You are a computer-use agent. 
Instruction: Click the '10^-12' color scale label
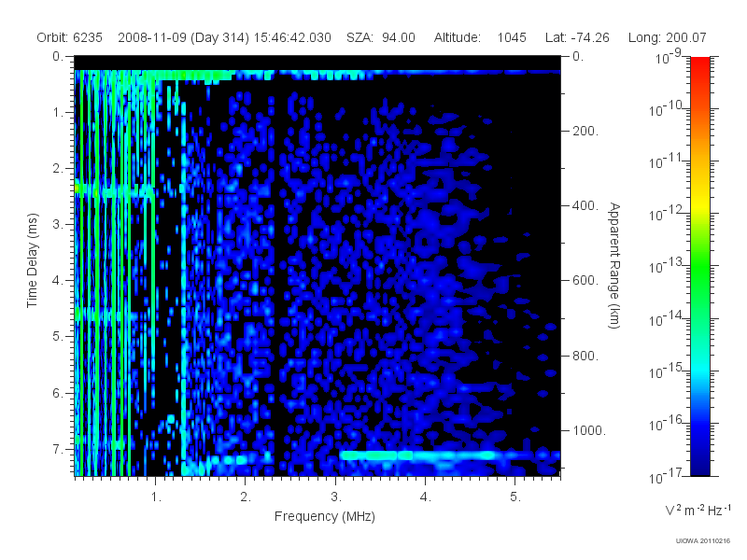(668, 213)
